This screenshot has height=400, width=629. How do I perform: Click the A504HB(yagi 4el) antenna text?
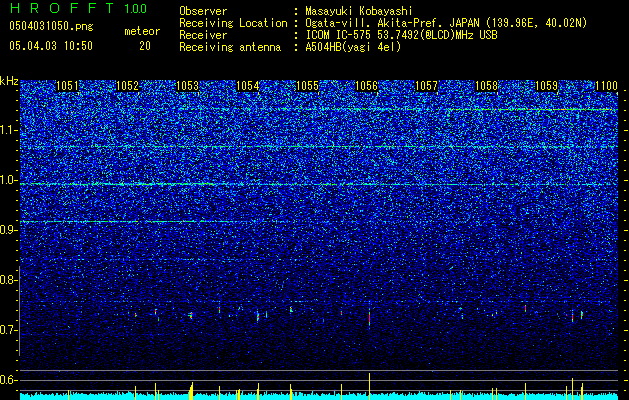tap(353, 47)
